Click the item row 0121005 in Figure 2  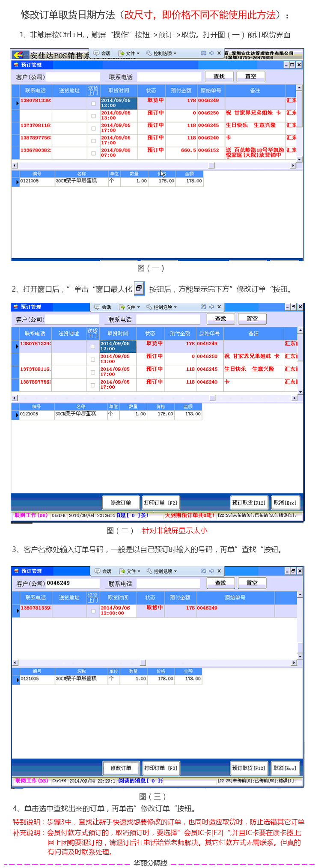tap(107, 414)
